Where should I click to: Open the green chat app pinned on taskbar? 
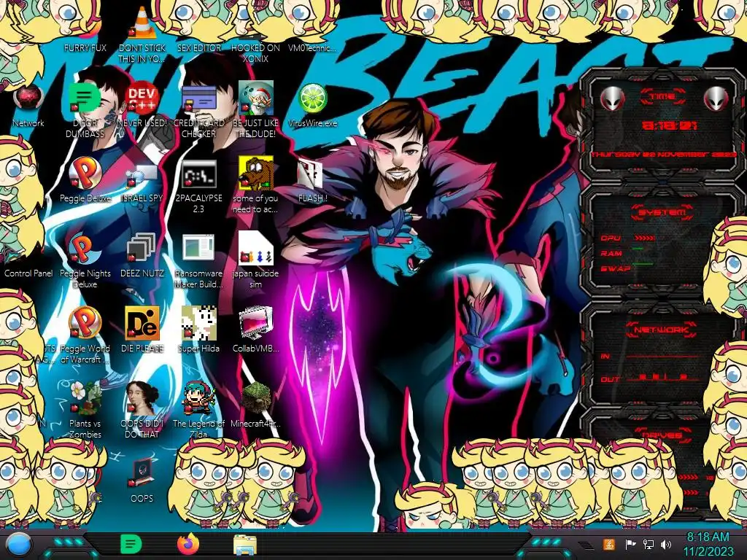click(x=131, y=544)
